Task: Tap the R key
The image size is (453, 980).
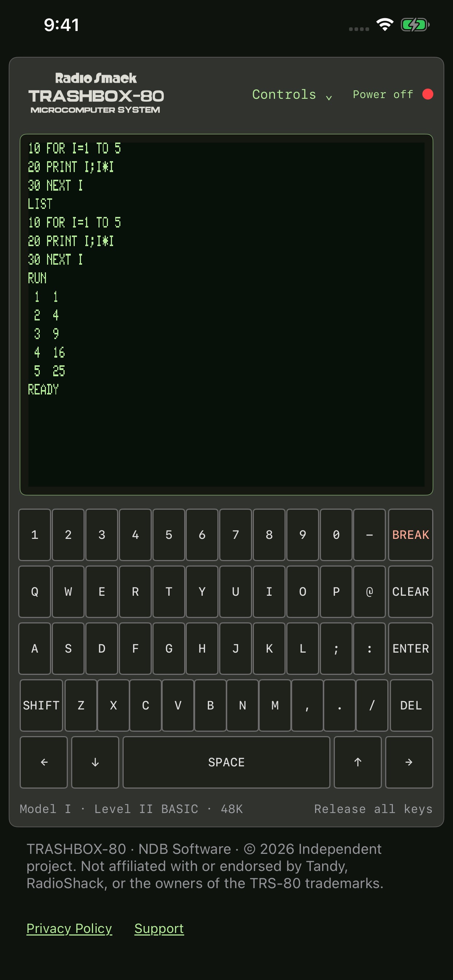Action: click(135, 592)
